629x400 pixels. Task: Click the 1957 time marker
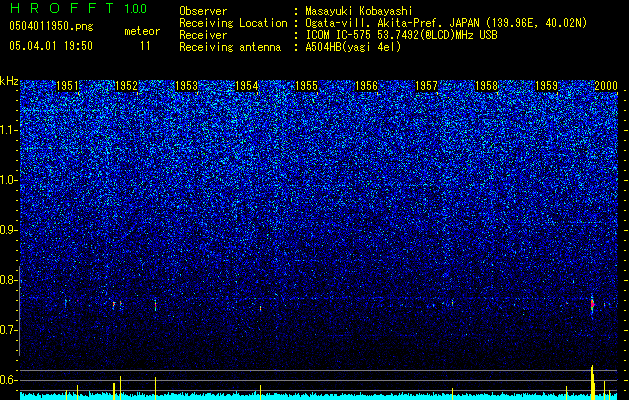[426, 86]
